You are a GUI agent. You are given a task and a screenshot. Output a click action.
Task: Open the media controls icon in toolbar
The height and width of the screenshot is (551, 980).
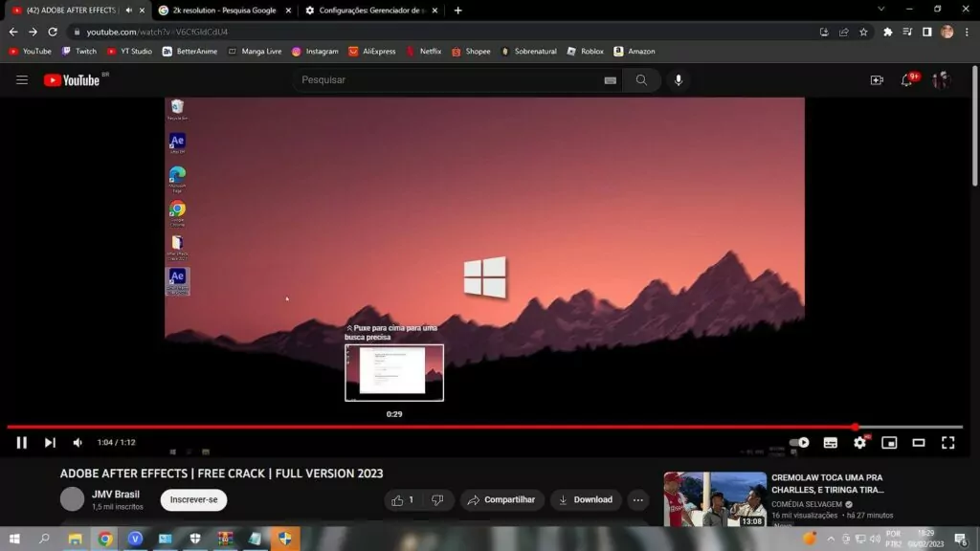coord(907,32)
